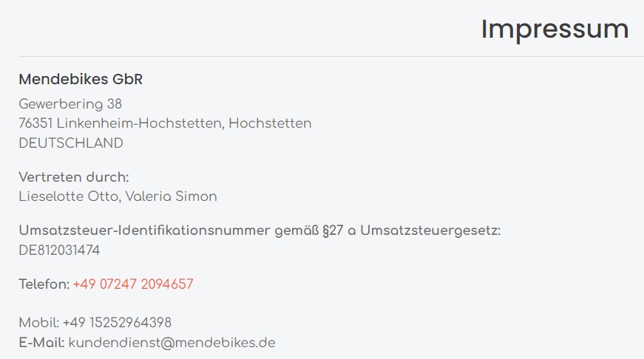
Task: Click the postal code 76351
Action: (35, 123)
